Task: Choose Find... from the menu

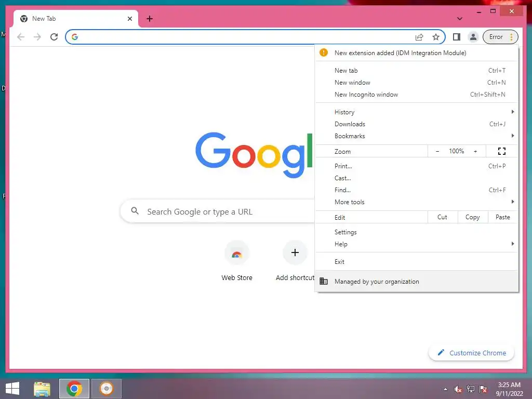Action: [417, 190]
